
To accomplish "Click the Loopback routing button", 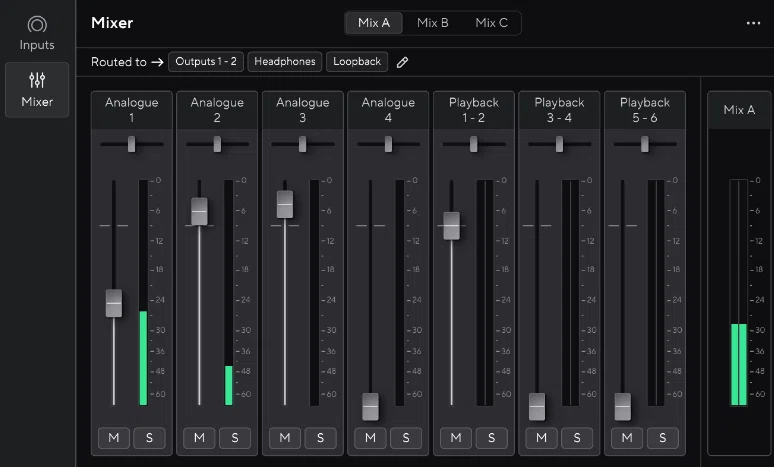I will tap(357, 62).
